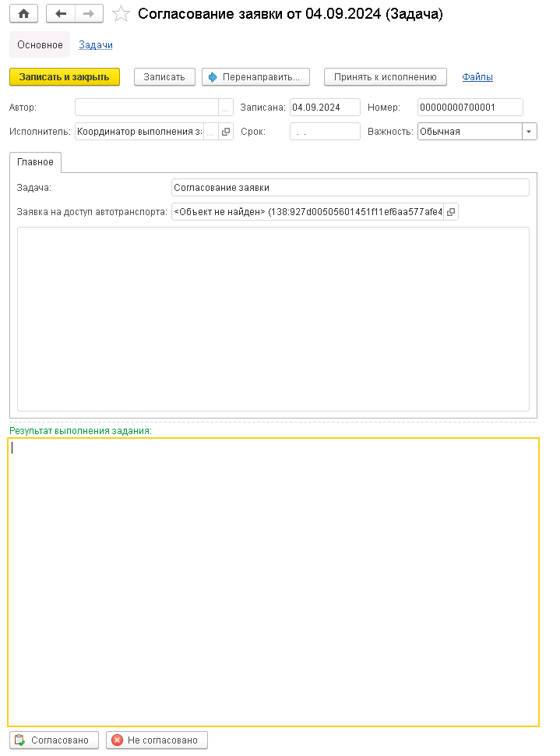Screen dimensions: 560x756
Task: Add task to favorites via star icon
Action: [x=121, y=13]
